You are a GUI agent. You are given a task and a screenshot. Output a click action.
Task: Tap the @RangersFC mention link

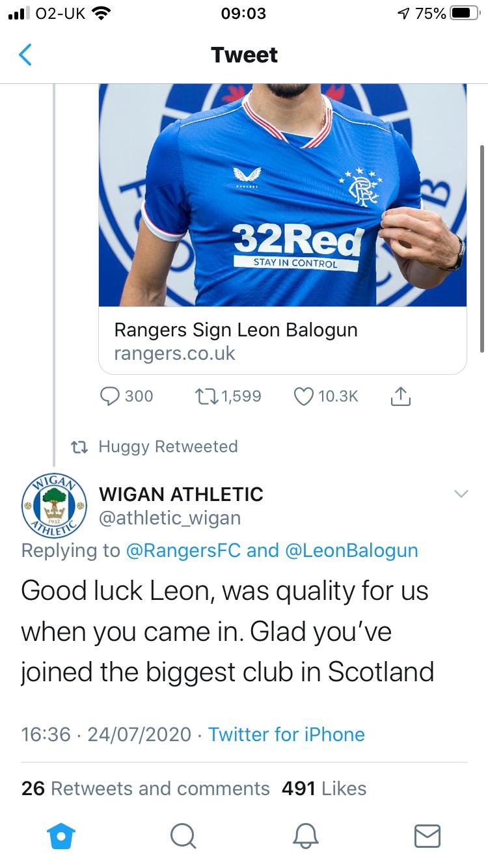point(183,550)
